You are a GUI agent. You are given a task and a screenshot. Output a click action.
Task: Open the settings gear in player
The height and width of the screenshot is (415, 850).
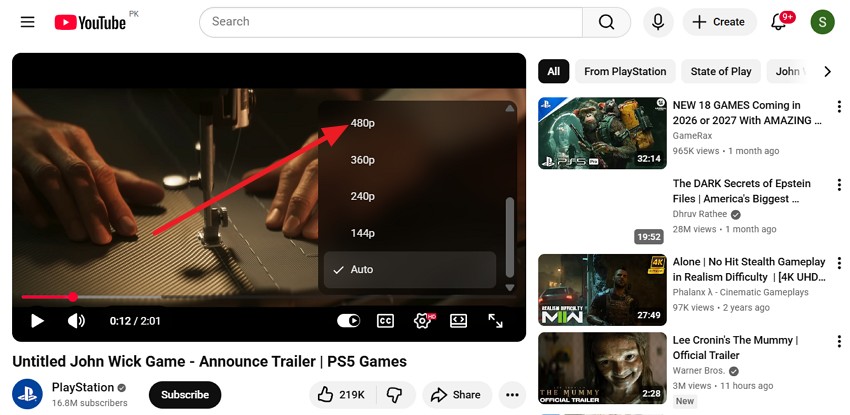[422, 321]
